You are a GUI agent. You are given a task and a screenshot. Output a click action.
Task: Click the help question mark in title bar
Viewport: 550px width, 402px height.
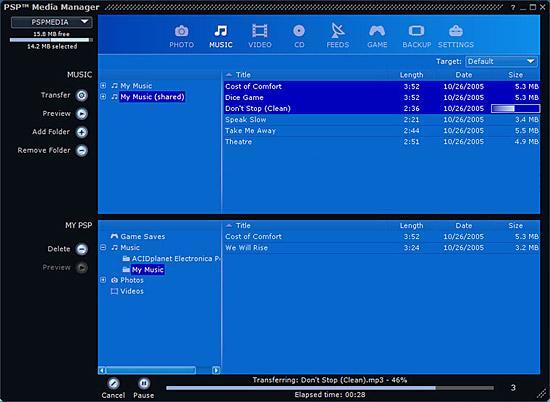513,7
